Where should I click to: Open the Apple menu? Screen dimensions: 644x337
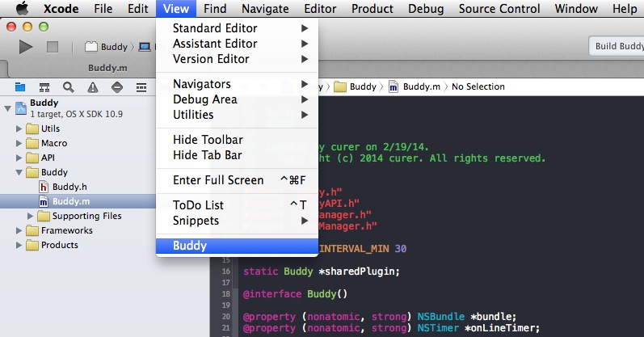click(22, 8)
